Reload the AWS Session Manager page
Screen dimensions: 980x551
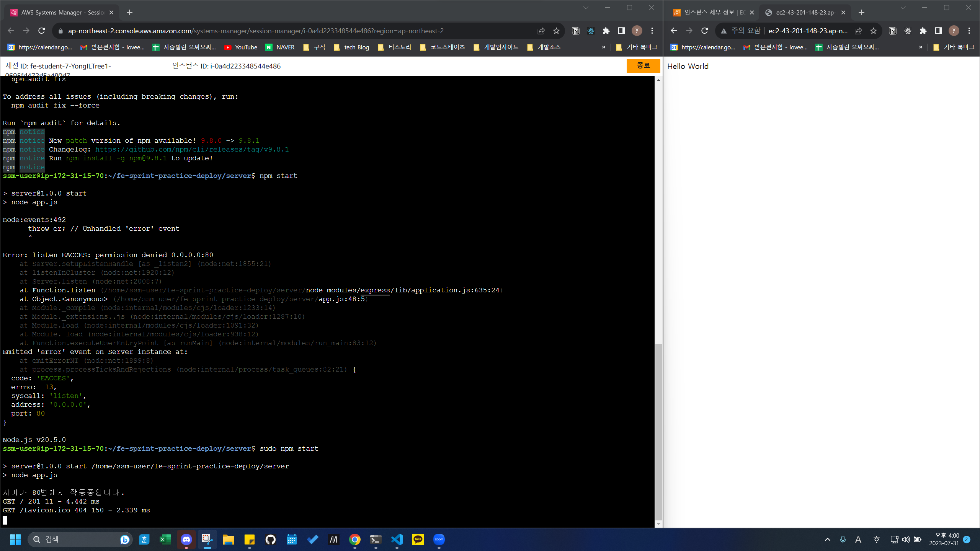(x=42, y=31)
